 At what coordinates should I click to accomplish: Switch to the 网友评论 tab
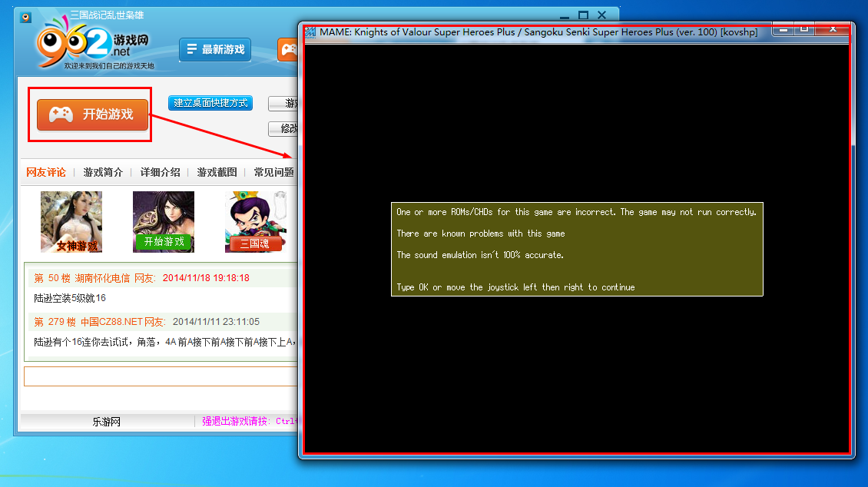(x=46, y=172)
